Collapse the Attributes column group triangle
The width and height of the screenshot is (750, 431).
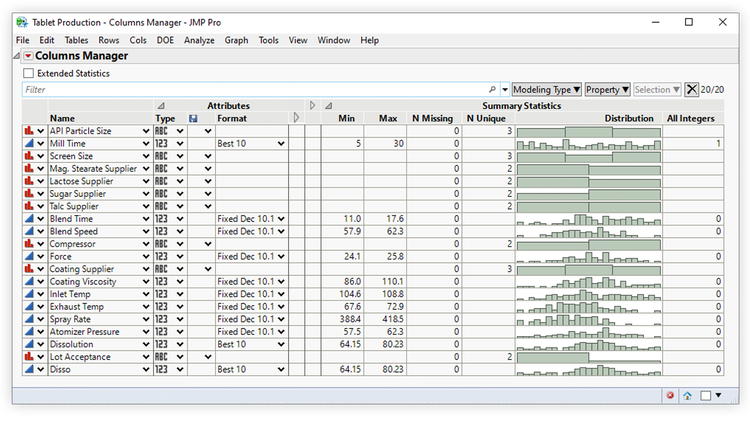pyautogui.click(x=161, y=105)
